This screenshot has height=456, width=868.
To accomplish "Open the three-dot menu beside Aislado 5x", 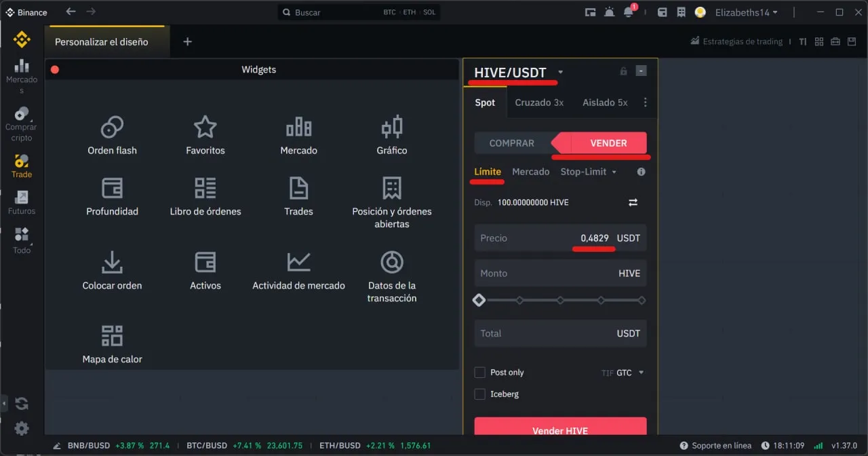I will tap(645, 102).
